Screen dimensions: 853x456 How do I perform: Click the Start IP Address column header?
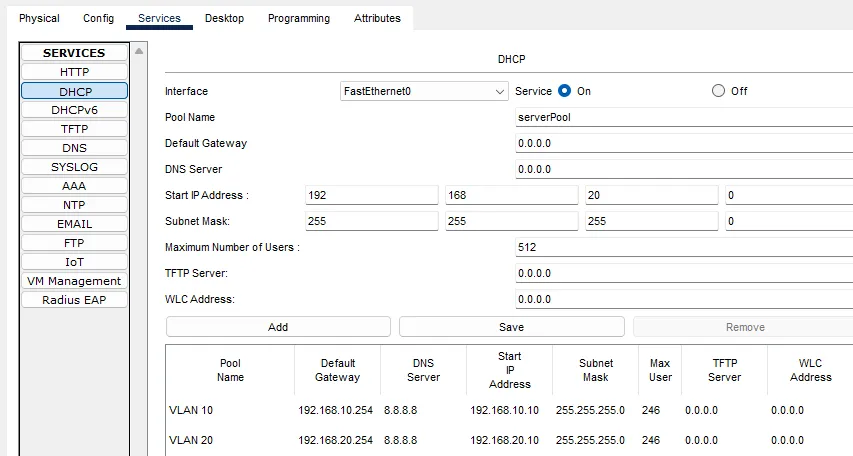[x=509, y=370]
